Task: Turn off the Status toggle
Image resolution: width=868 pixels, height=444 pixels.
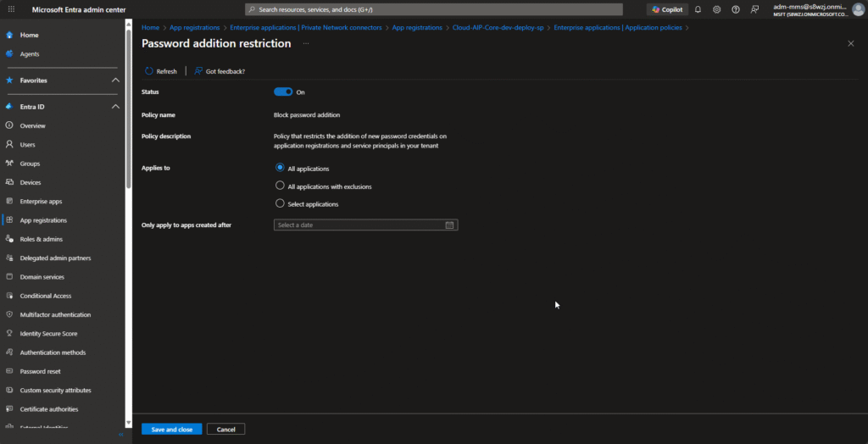Action: tap(283, 92)
